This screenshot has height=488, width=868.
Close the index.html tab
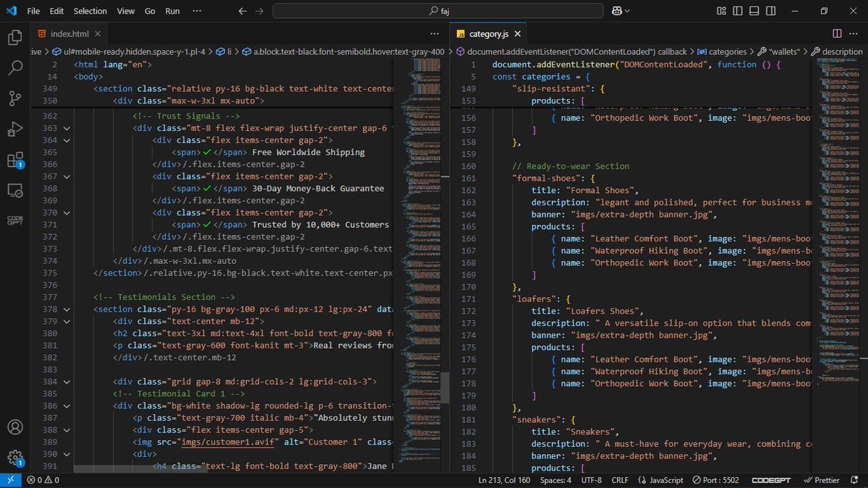(x=99, y=34)
